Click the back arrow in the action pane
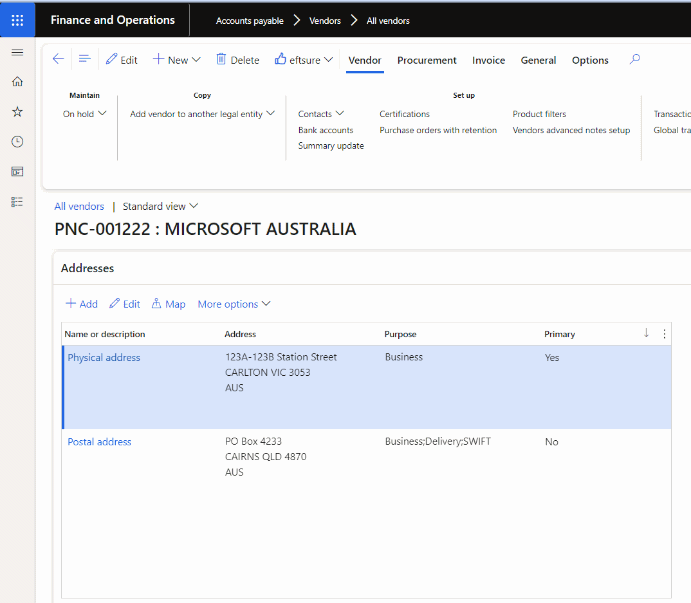Screen dimensions: 691x603 tap(58, 59)
